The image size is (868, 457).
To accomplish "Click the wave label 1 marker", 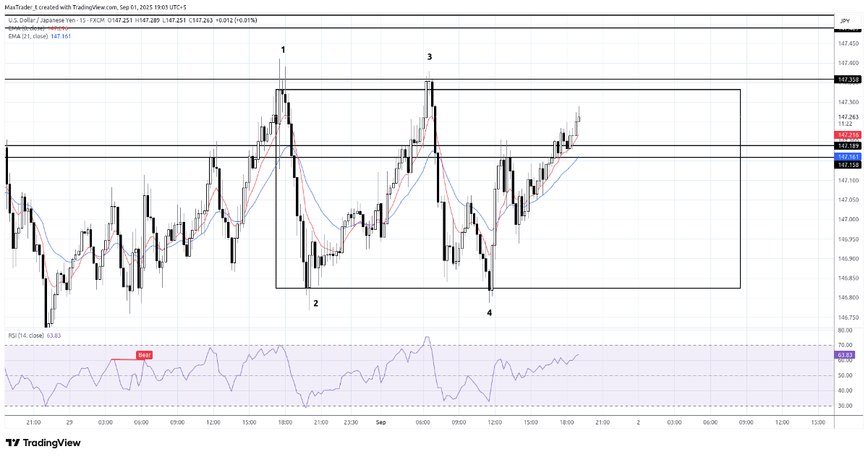I will [x=284, y=49].
